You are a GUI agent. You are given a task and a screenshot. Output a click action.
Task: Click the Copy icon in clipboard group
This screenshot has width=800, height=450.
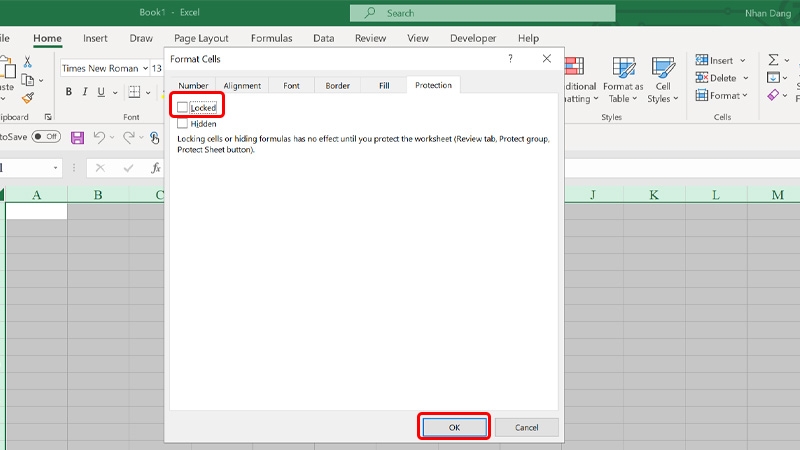pyautogui.click(x=28, y=80)
